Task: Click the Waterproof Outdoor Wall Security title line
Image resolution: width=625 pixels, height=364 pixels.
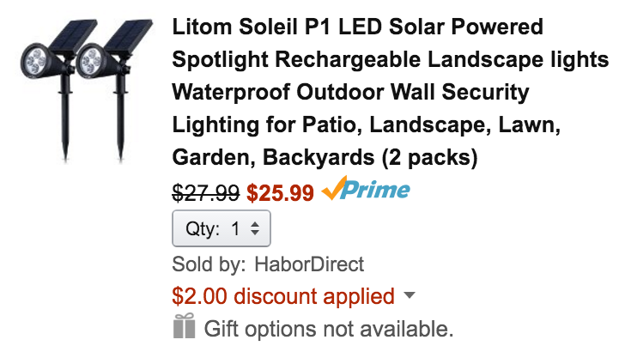Action: [x=351, y=93]
